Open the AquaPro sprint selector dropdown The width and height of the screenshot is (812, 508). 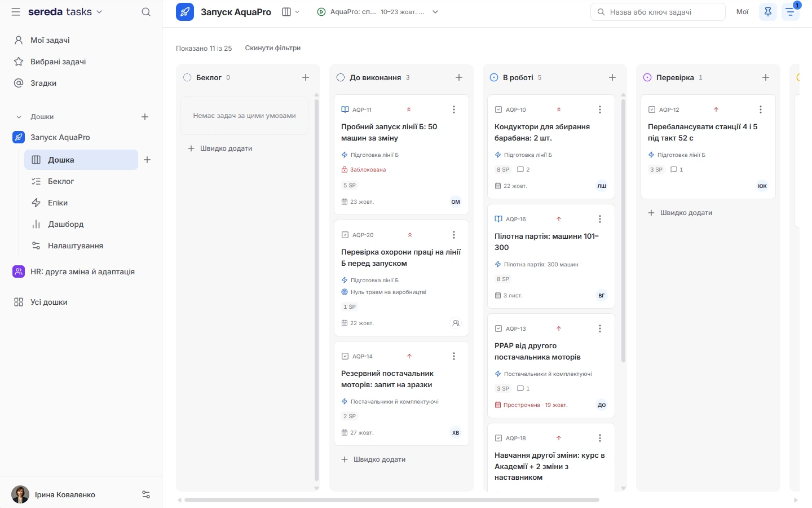378,12
